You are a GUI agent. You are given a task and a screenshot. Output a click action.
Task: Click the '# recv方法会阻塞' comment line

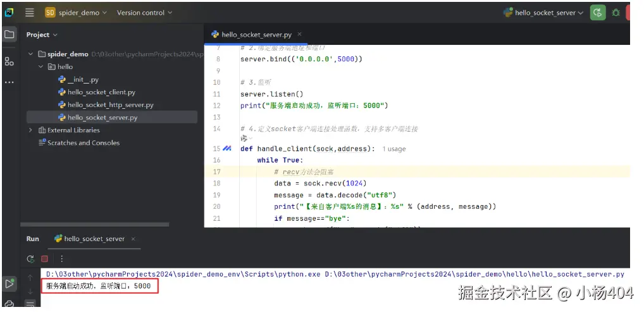[x=304, y=172]
